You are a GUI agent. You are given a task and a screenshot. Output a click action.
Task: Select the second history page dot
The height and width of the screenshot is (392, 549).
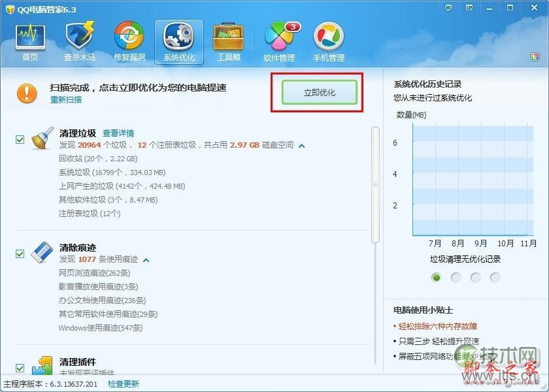[456, 278]
